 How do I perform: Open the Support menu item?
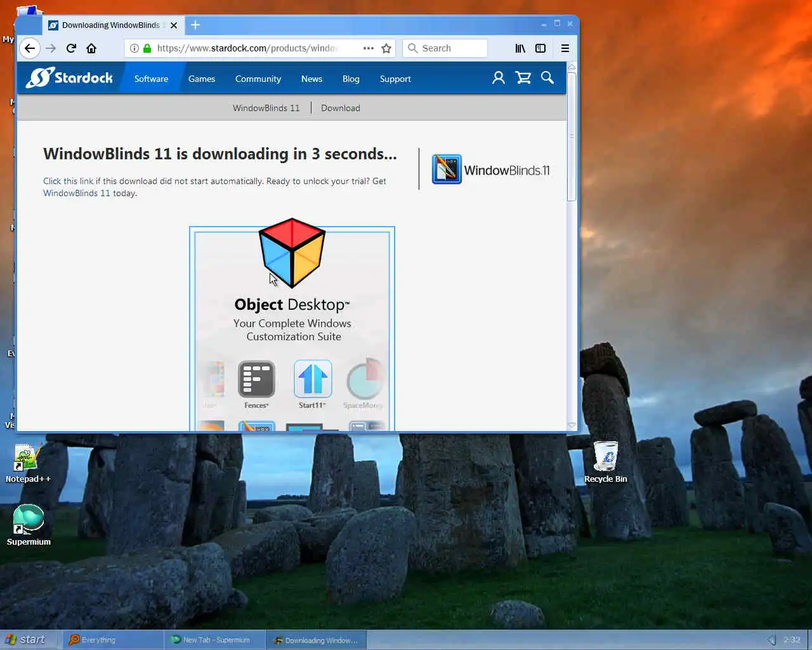[x=395, y=79]
